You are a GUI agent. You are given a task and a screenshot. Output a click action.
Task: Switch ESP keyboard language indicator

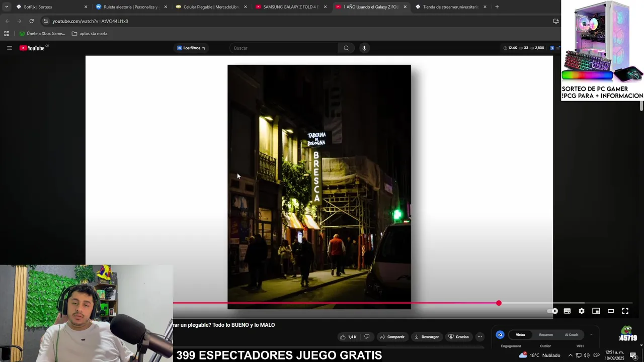(597, 355)
